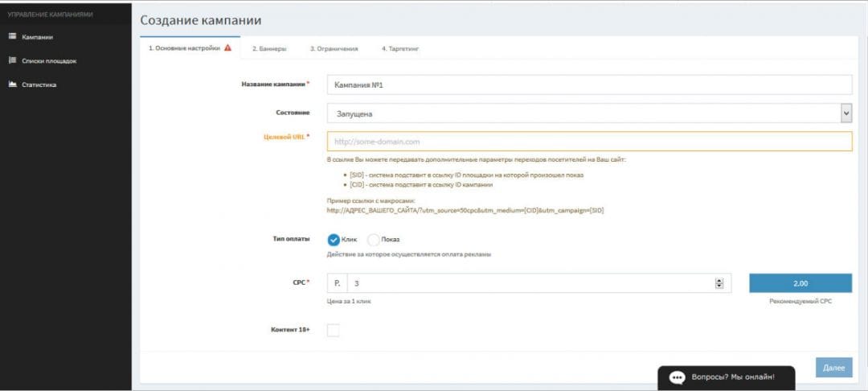868x391 pixels.
Task: Open Статистика in the sidebar
Action: point(39,84)
